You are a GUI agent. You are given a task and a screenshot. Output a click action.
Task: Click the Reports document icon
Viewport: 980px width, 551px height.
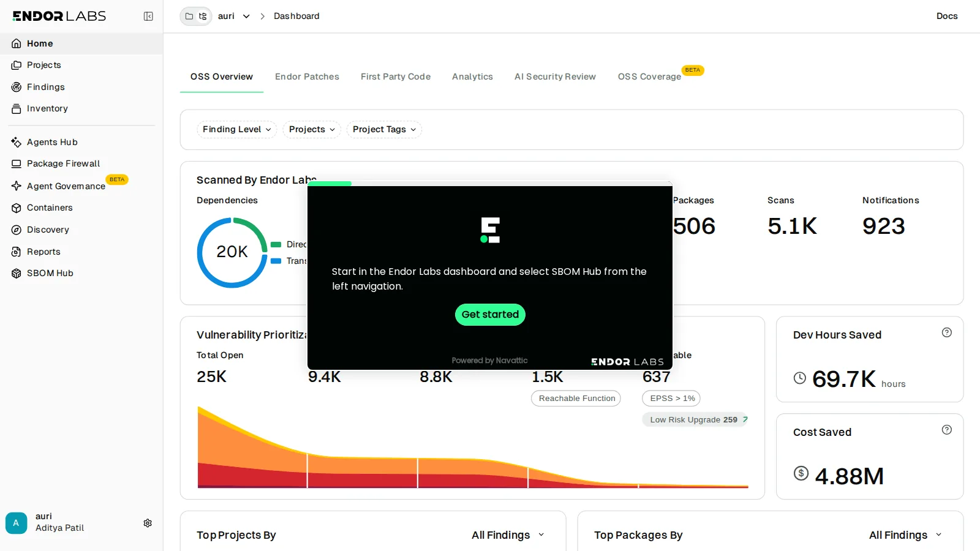pyautogui.click(x=17, y=252)
